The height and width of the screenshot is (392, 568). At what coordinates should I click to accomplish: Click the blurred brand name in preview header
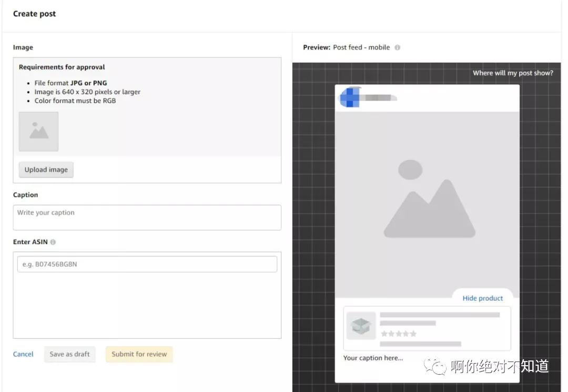379,98
